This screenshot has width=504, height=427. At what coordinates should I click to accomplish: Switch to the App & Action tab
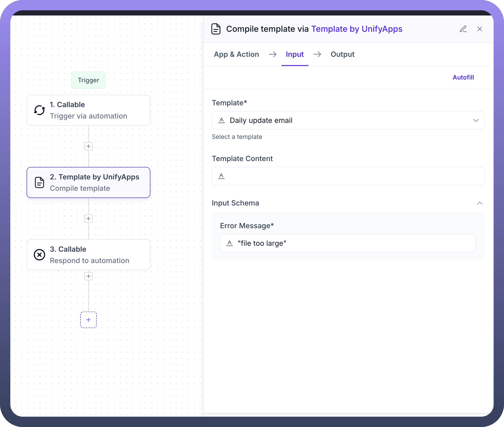[236, 54]
